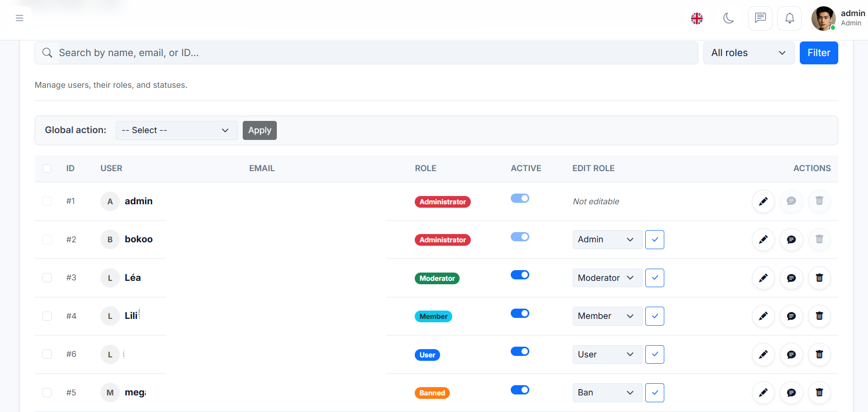Click the ACTIVE column header

(x=526, y=168)
